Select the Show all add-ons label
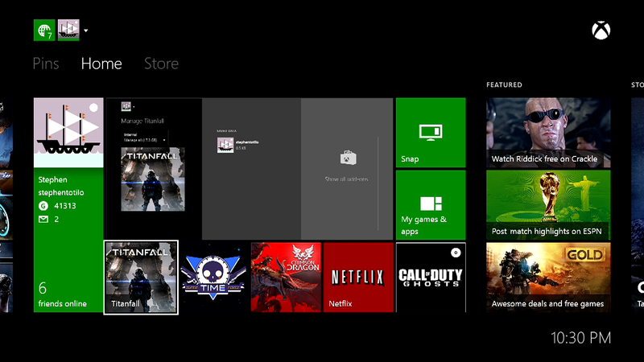 point(346,179)
